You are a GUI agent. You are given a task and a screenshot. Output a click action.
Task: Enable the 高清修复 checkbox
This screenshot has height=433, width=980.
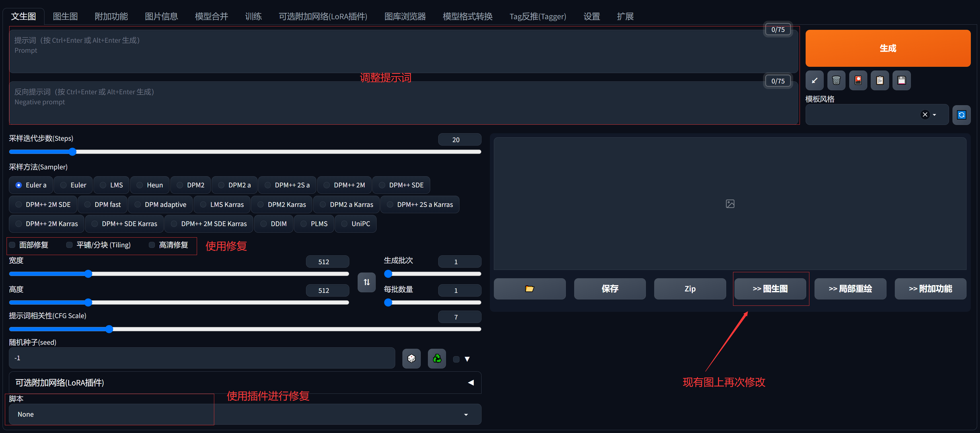tap(152, 245)
